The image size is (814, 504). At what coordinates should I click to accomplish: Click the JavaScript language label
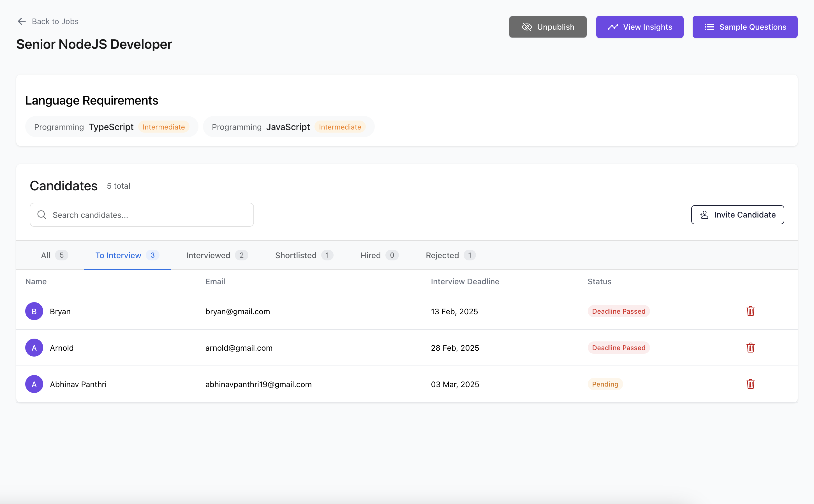tap(288, 127)
